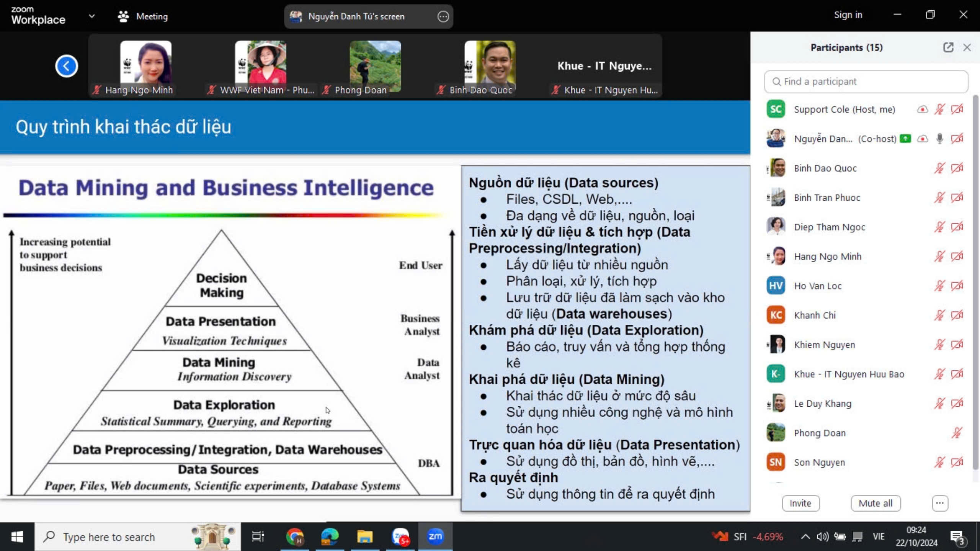Toggle Nguyễn Danh co-host camera icon

click(957, 139)
